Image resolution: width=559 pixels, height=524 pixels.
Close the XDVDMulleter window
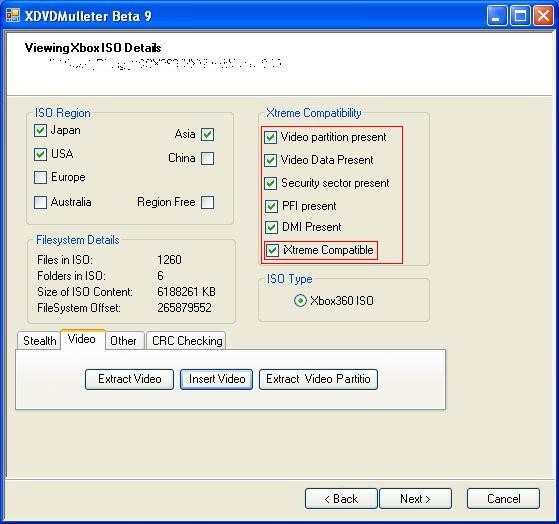click(543, 16)
